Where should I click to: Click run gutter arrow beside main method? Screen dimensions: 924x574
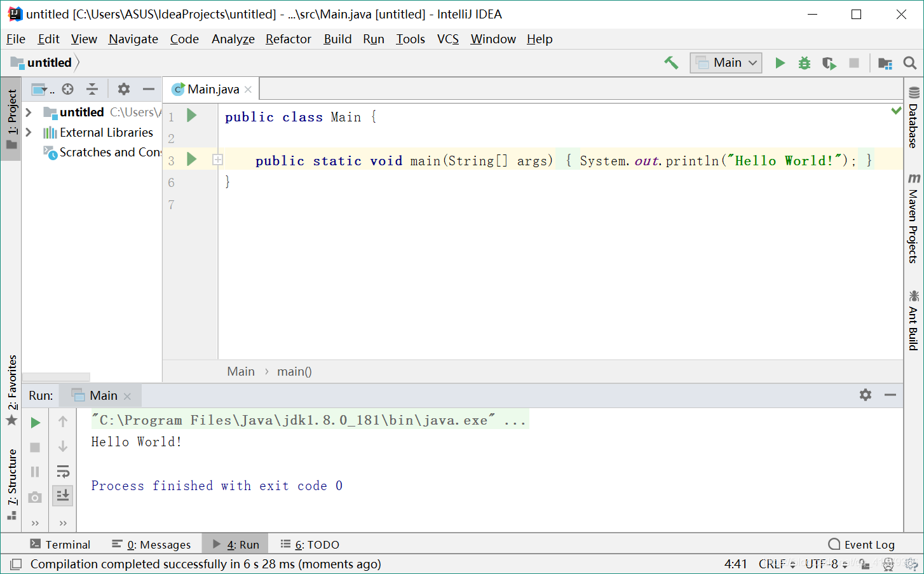192,160
